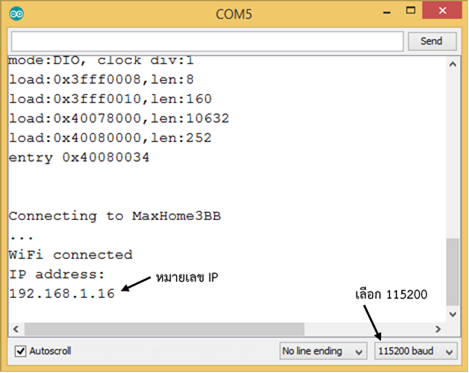Maximize the COM5 serial monitor window
This screenshot has width=469, height=373.
point(411,11)
